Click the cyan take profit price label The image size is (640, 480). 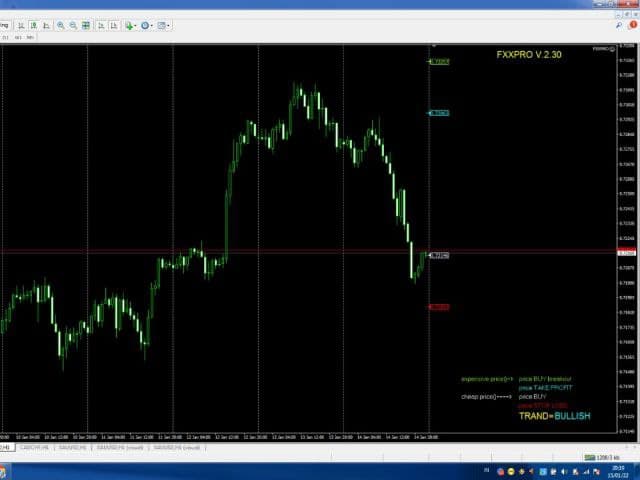(x=438, y=113)
